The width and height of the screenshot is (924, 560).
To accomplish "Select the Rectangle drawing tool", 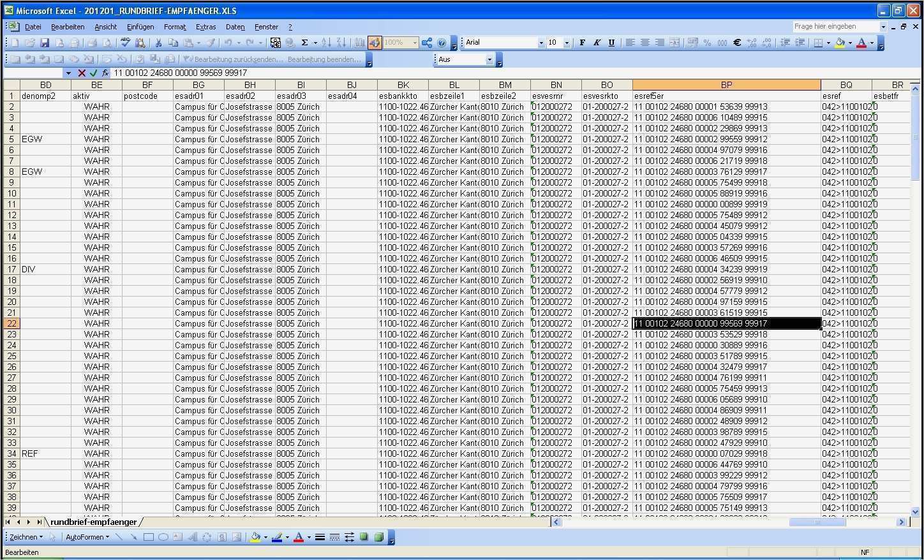I will [147, 536].
